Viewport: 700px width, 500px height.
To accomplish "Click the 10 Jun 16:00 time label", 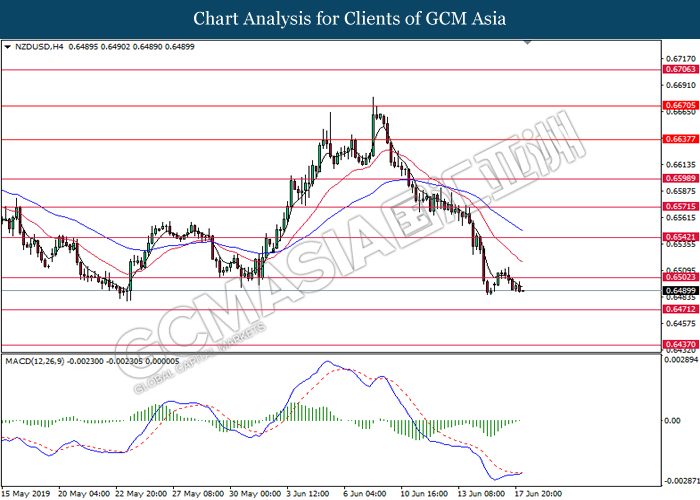I will (x=423, y=494).
